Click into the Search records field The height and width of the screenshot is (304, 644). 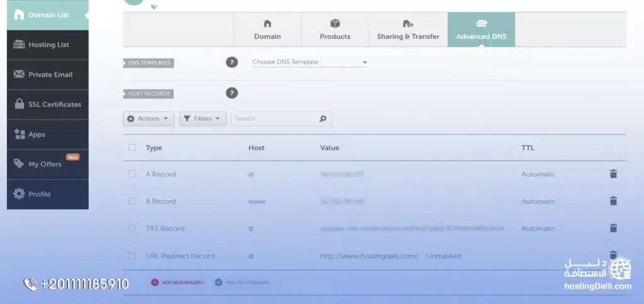point(274,119)
